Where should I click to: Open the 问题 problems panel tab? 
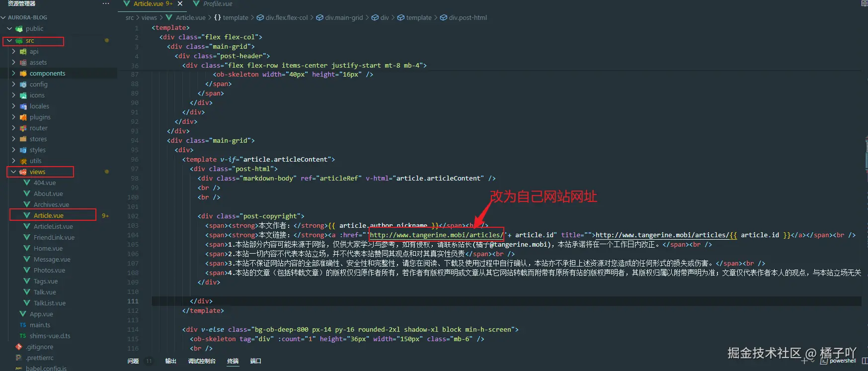pyautogui.click(x=133, y=361)
